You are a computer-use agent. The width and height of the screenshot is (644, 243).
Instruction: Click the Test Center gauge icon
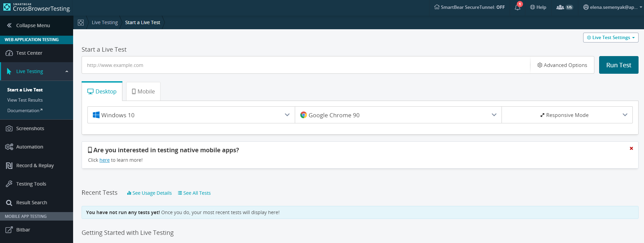click(9, 53)
